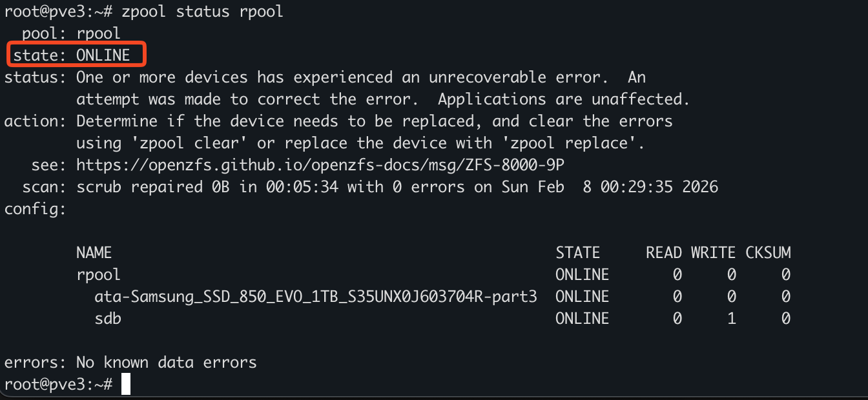Screen dimensions: 868x400
Task: Click the red-outlined state ONLINE box
Action: [77, 55]
